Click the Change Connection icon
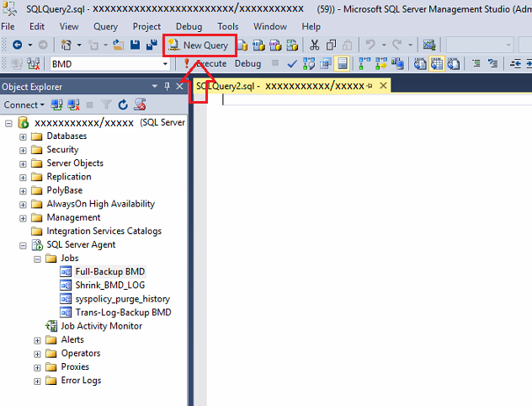 (34, 64)
